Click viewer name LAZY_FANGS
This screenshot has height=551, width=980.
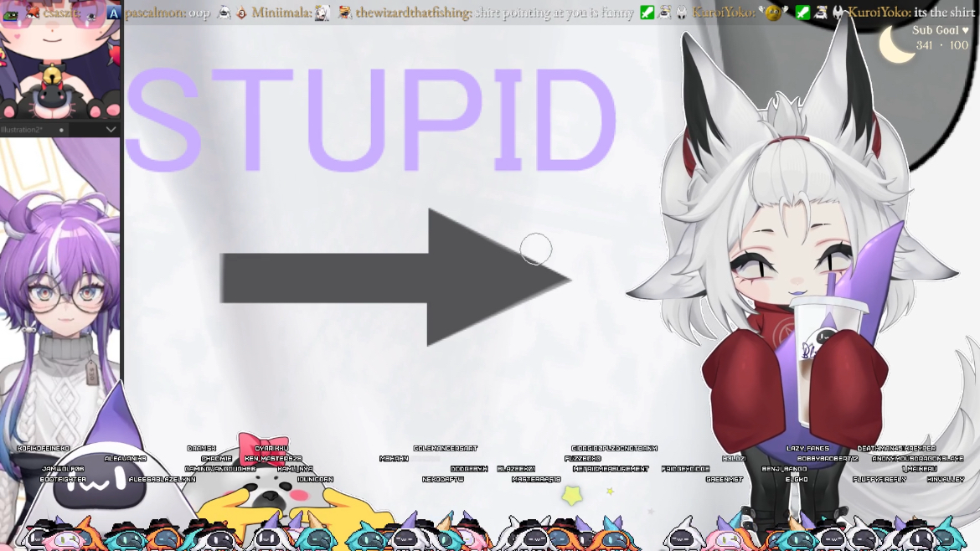click(807, 449)
